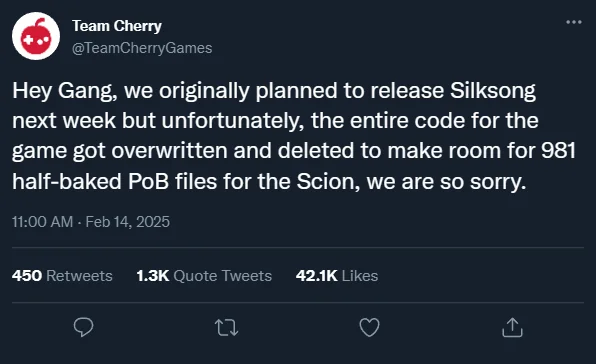
Task: Click the phrase we are so sorry
Action: coord(446,181)
